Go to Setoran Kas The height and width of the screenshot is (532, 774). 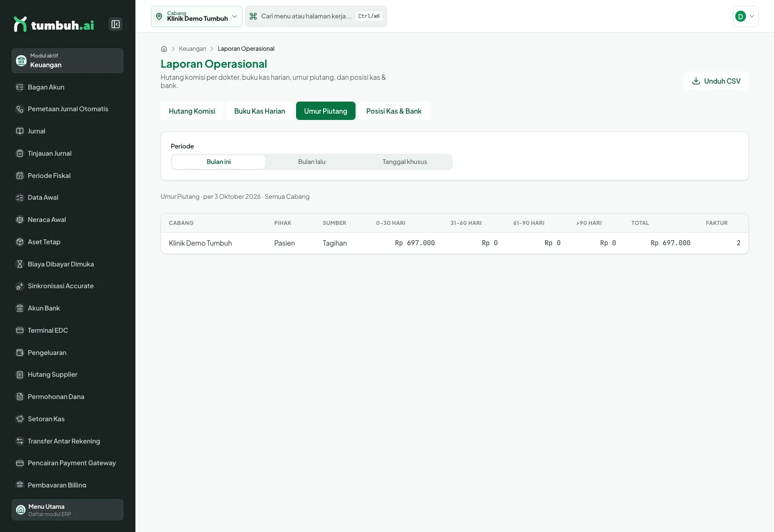67,419
